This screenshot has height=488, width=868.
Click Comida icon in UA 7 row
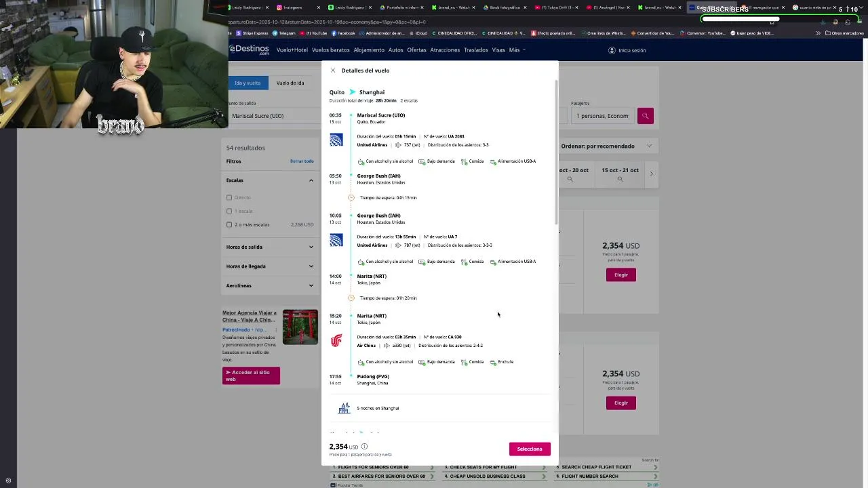tap(465, 262)
